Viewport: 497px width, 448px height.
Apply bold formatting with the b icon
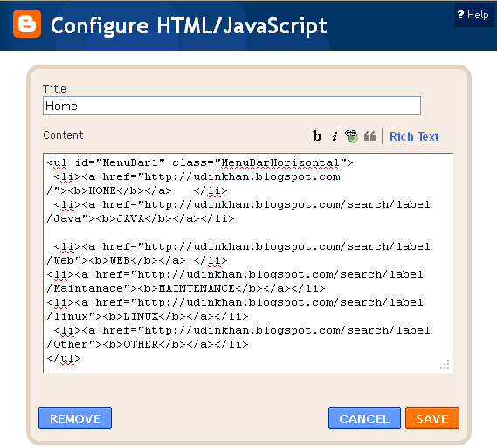[x=317, y=136]
